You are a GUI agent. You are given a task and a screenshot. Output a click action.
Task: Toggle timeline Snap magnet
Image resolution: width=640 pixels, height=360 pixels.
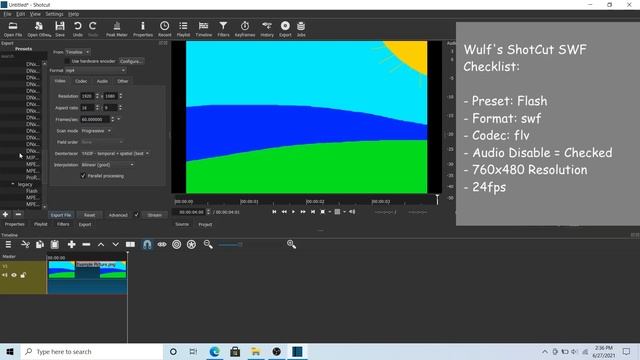pyautogui.click(x=147, y=244)
